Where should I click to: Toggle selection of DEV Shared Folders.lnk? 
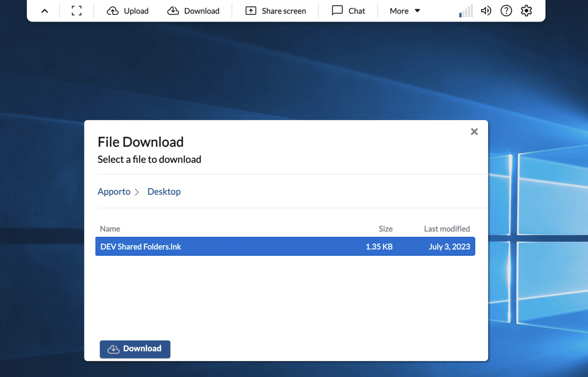pos(285,246)
